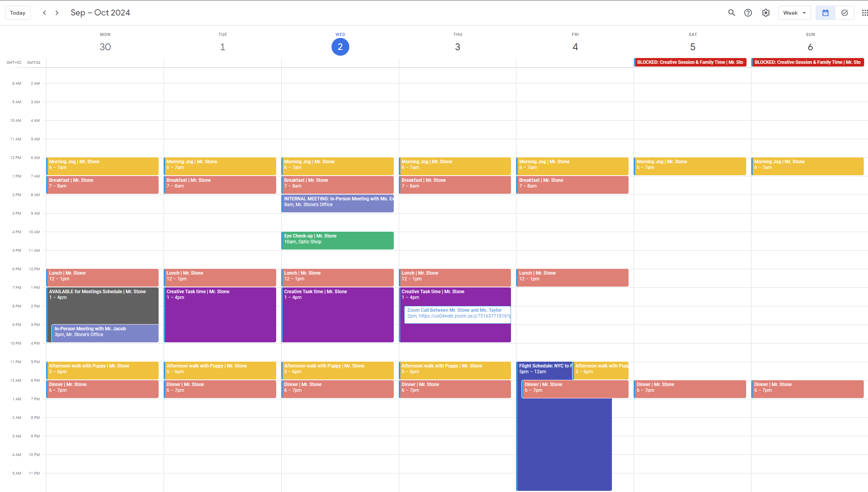
Task: Open the INTERNAL MEETING event on Wednesday
Action: point(337,203)
